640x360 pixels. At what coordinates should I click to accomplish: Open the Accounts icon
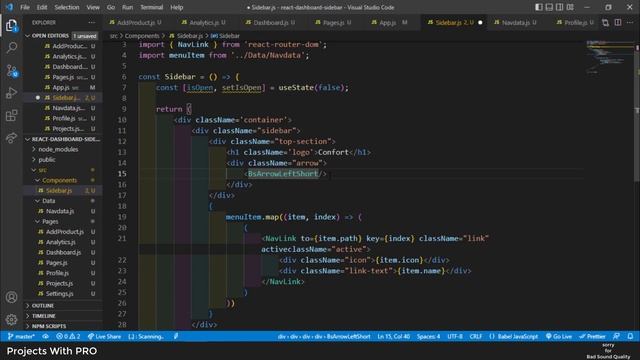tap(11, 297)
